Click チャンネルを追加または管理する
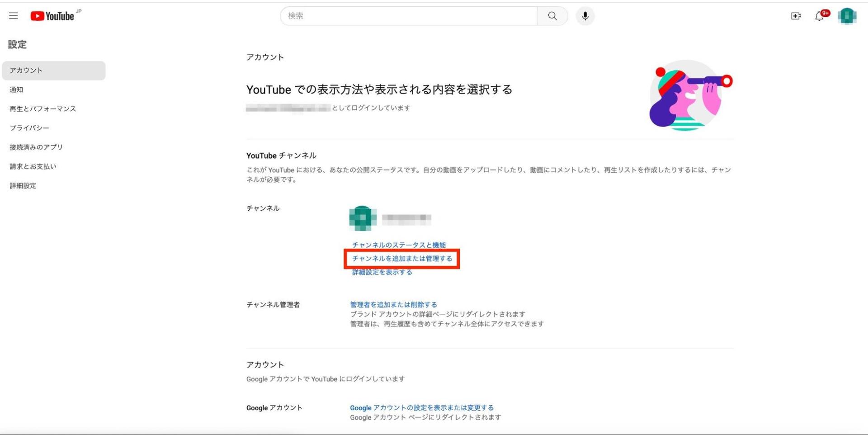868x435 pixels. (402, 259)
